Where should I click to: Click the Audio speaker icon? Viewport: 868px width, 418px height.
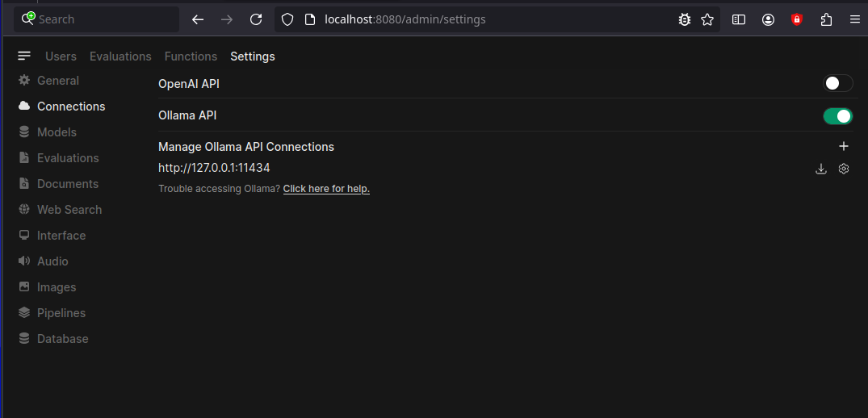point(23,261)
